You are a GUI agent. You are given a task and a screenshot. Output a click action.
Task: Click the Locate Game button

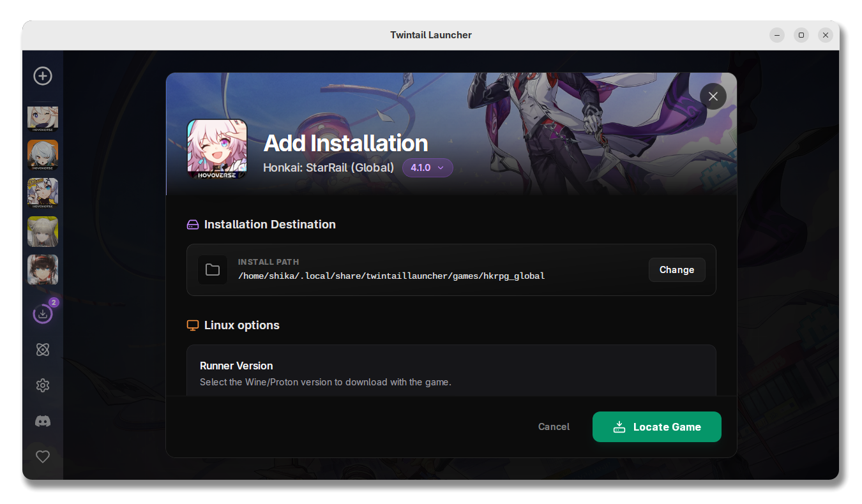[657, 427]
